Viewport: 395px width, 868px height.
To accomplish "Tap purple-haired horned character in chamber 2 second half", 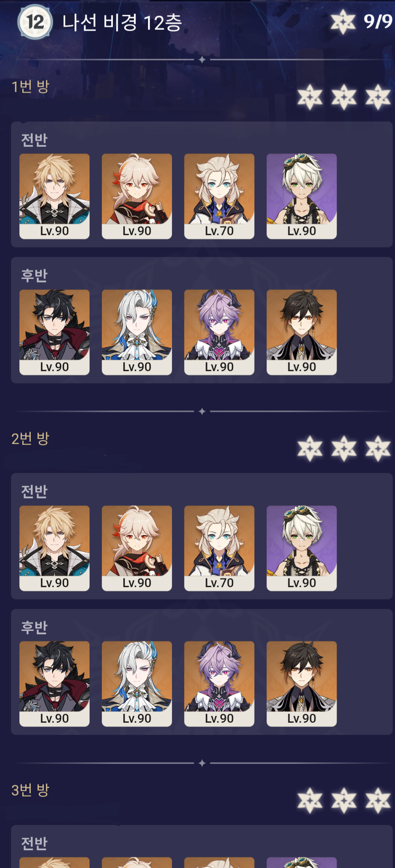I will [219, 684].
